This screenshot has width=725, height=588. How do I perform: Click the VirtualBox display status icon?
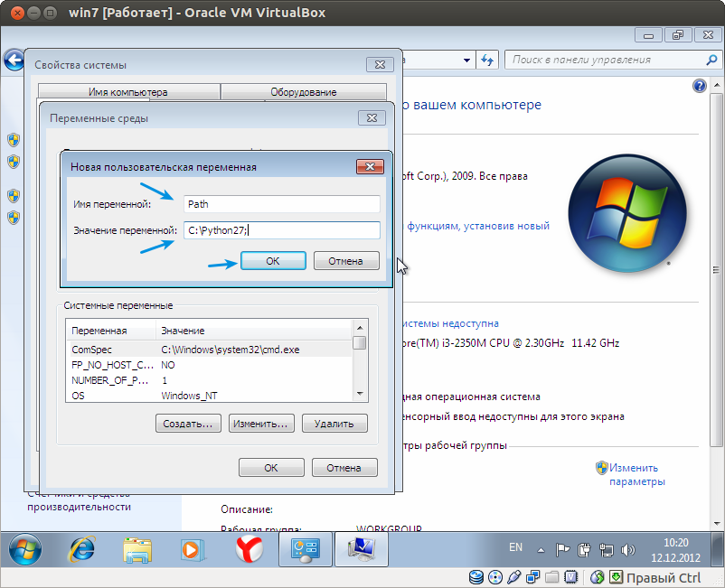click(571, 577)
